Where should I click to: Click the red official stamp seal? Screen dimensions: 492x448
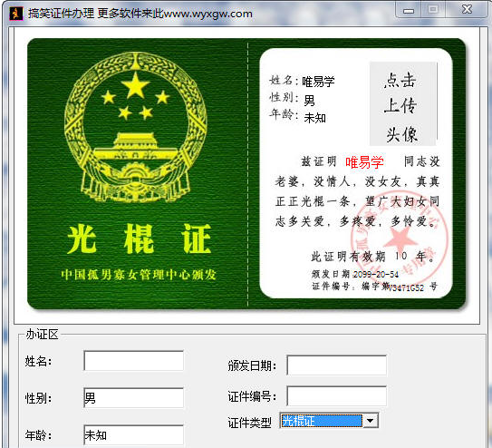[399, 236]
